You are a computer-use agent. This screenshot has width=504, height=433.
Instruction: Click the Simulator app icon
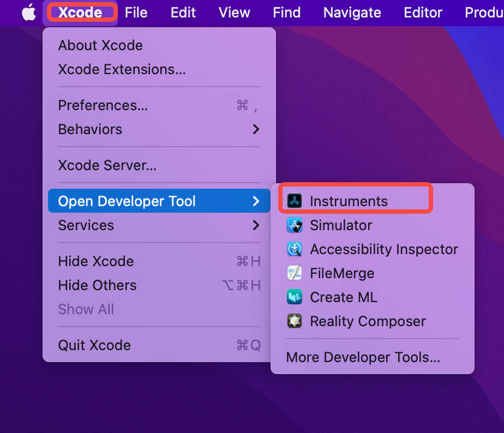coord(295,225)
